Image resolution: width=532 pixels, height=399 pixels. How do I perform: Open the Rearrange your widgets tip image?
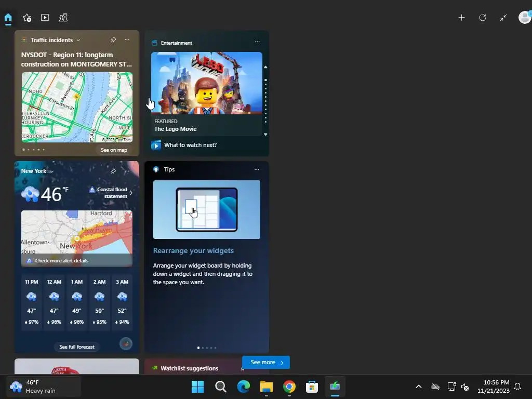pos(207,210)
